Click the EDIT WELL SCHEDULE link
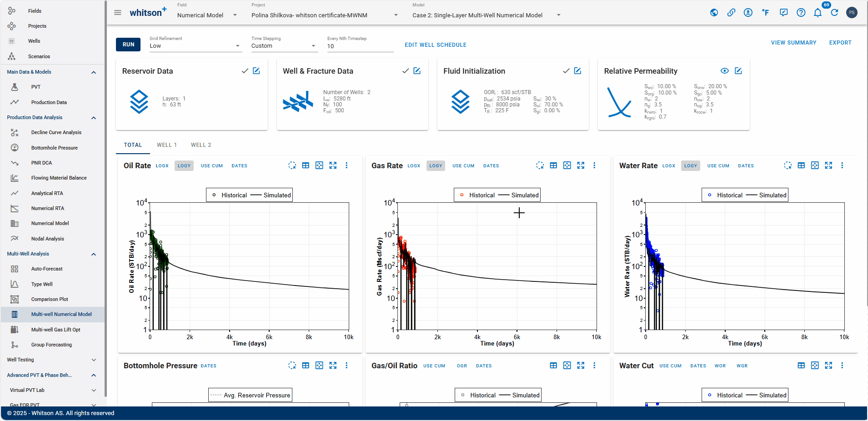 coord(436,45)
